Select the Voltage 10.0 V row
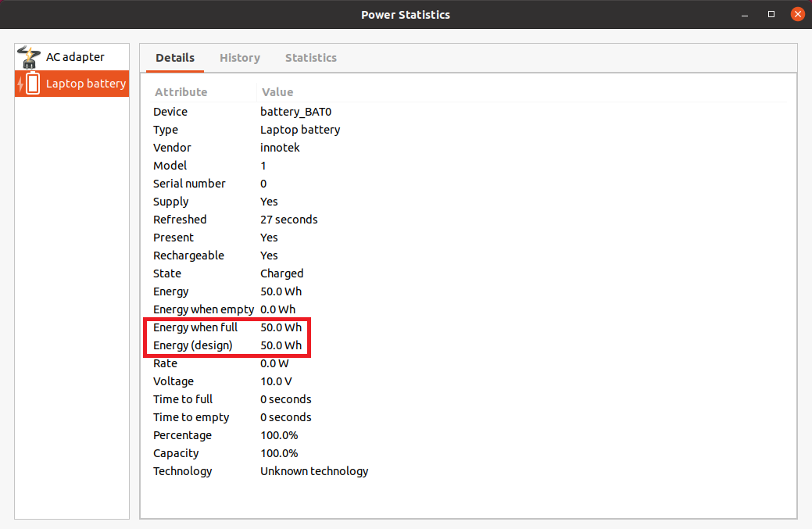 click(x=234, y=381)
